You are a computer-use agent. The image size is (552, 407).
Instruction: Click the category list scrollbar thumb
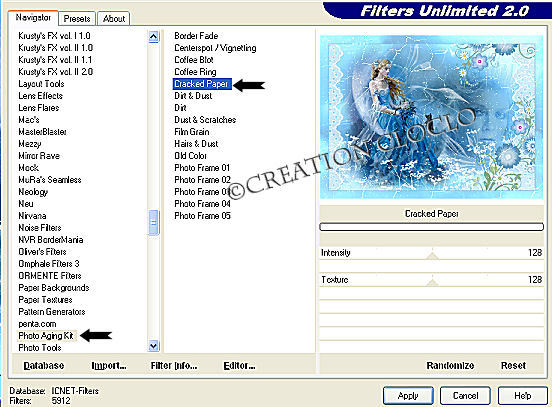point(153,223)
